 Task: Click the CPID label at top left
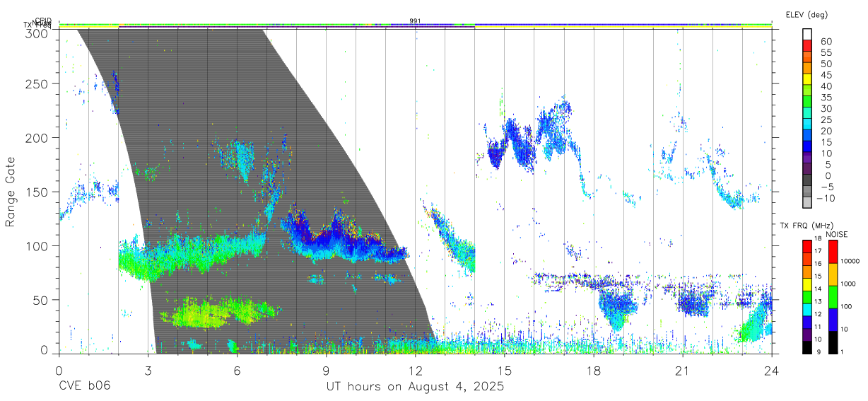[x=43, y=20]
